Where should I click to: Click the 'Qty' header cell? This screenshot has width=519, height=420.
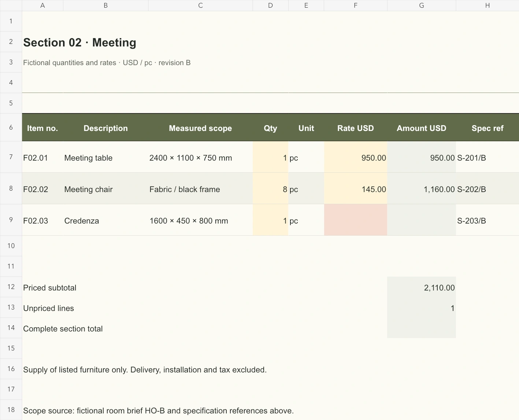[270, 128]
